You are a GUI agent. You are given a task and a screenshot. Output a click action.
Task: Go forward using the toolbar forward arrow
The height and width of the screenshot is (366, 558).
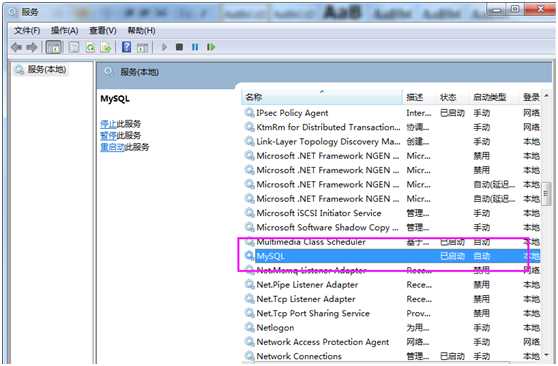32,47
